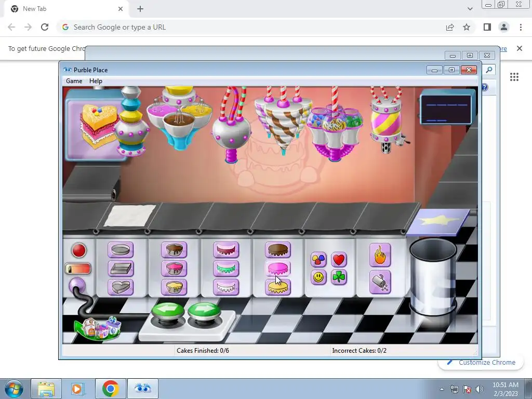This screenshot has height=399, width=532.
Task: Show hidden system tray icons
Action: (x=442, y=389)
